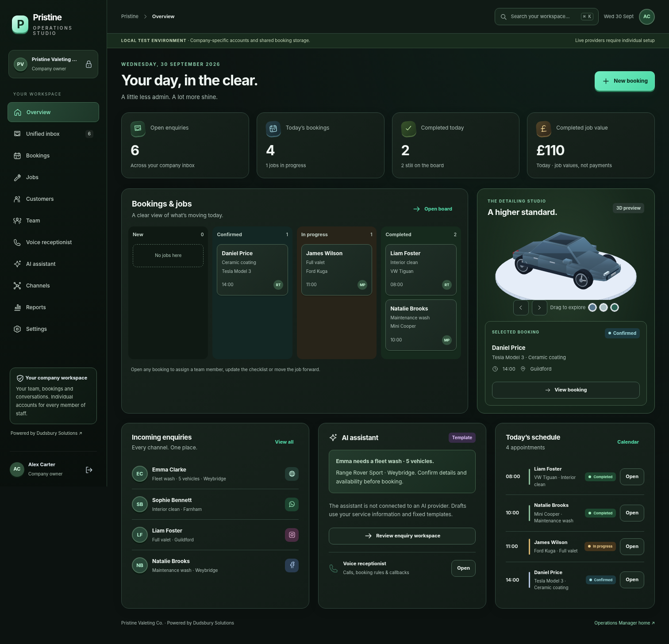Screen dimensions: 669x644
Task: Click the pound sign icon on job value
Action: pos(544,128)
